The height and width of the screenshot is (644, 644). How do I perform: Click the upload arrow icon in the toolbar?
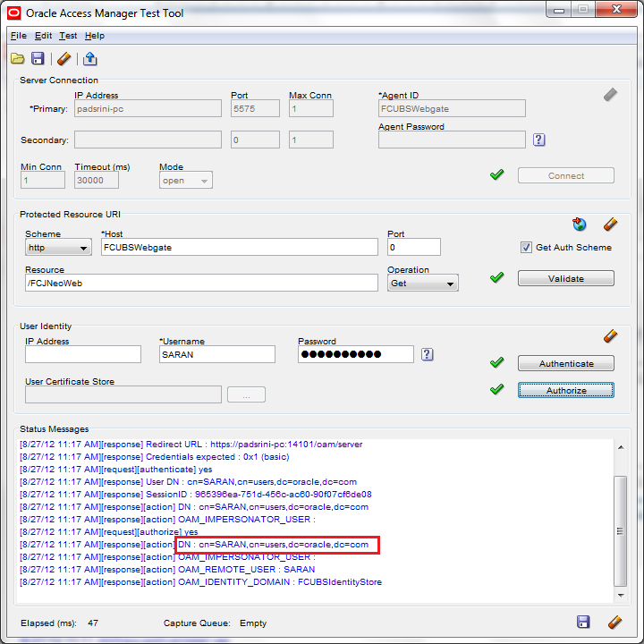point(90,59)
